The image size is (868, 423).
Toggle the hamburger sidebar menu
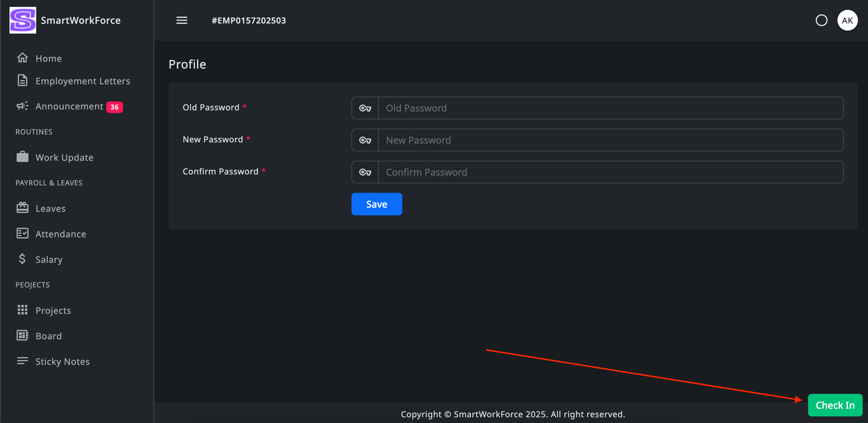pyautogui.click(x=182, y=21)
